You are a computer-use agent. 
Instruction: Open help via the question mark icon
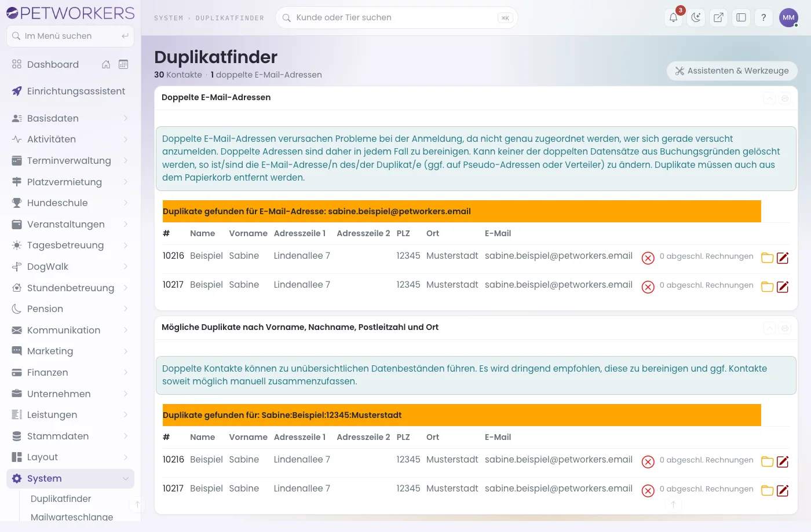[x=763, y=17]
